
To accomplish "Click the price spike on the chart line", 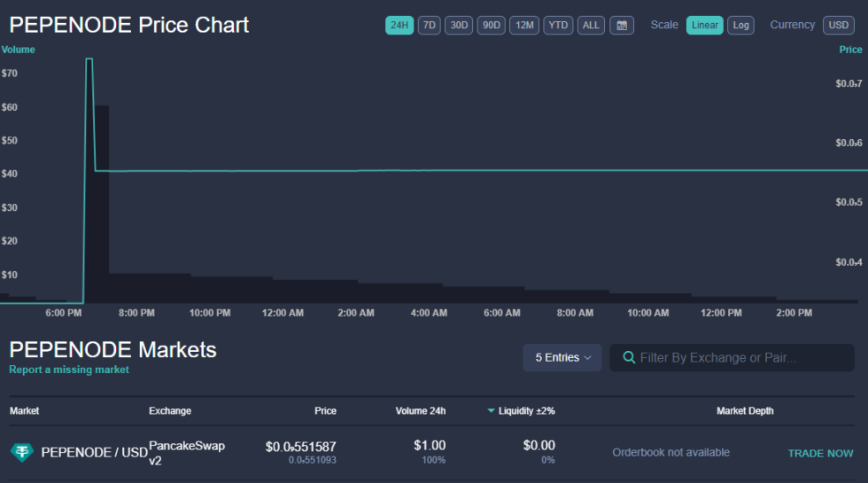I will pyautogui.click(x=89, y=59).
